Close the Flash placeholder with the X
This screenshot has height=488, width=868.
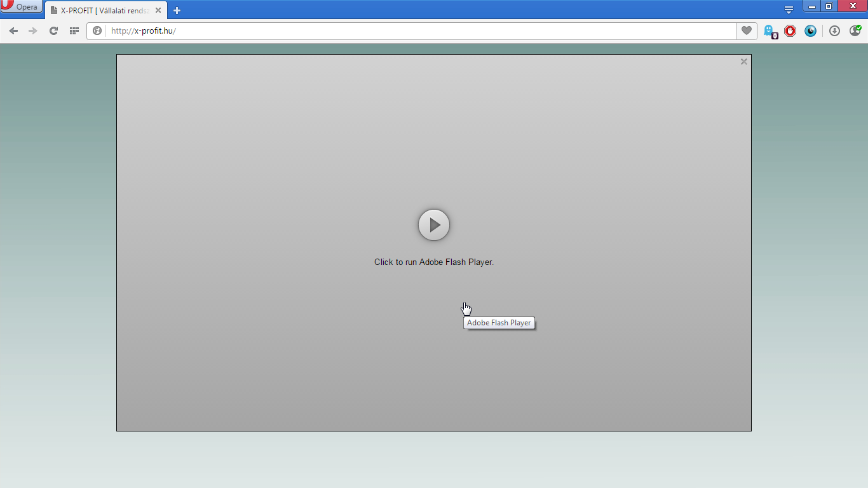(x=743, y=62)
